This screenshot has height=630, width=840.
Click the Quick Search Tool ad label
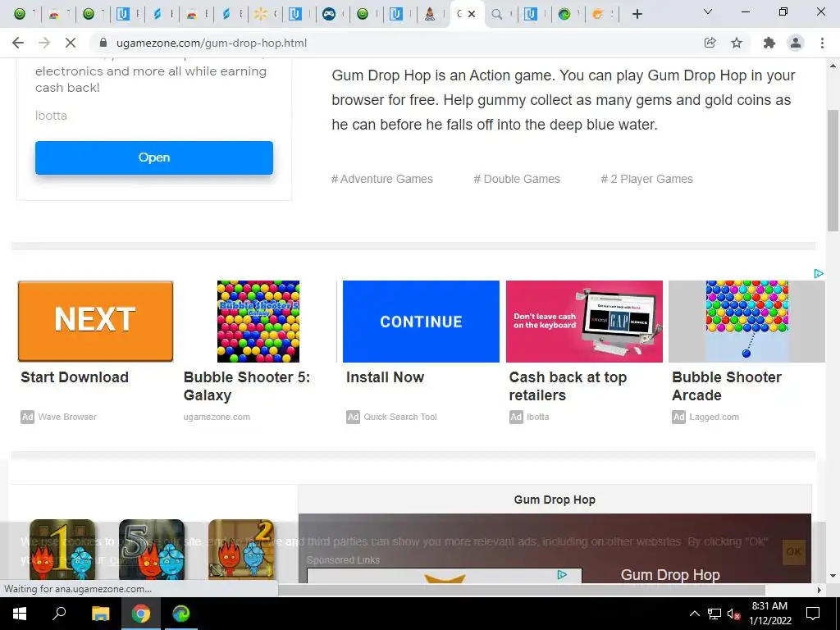click(400, 417)
